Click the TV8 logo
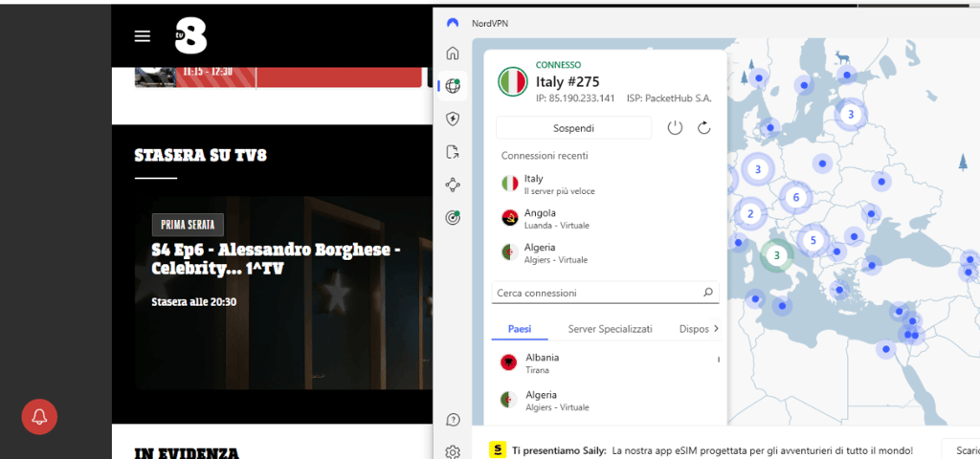The height and width of the screenshot is (459, 980). (x=190, y=35)
